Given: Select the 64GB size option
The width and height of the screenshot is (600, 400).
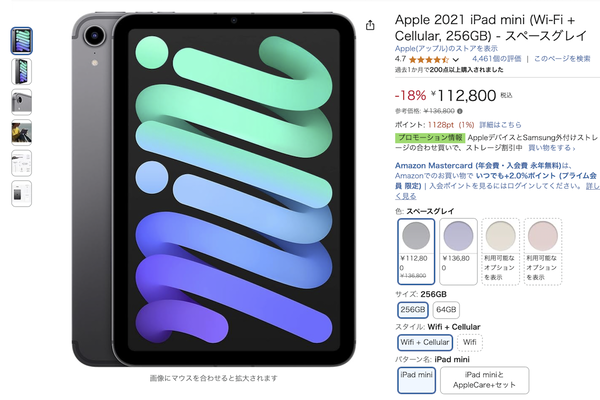Looking at the screenshot, I should coord(447,310).
